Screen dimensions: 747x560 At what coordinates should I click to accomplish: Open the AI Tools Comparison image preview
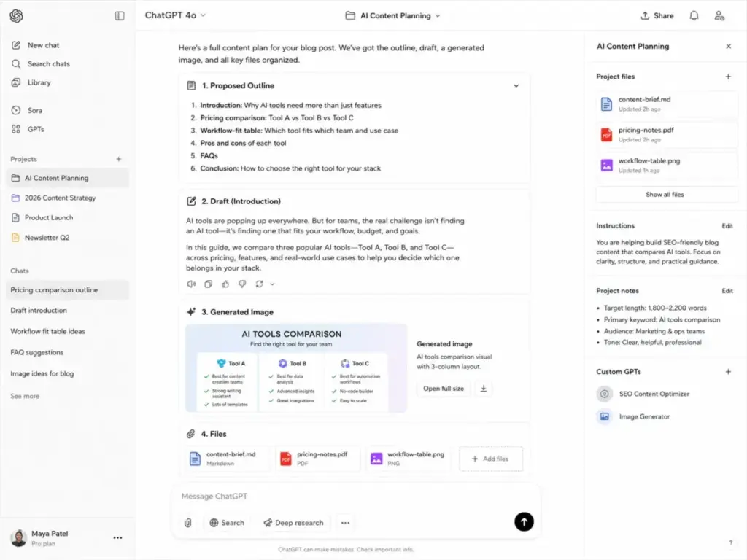click(296, 368)
